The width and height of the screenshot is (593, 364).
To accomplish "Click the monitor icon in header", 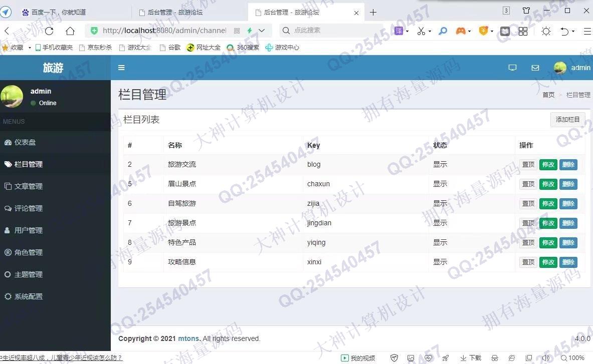I will pos(512,68).
